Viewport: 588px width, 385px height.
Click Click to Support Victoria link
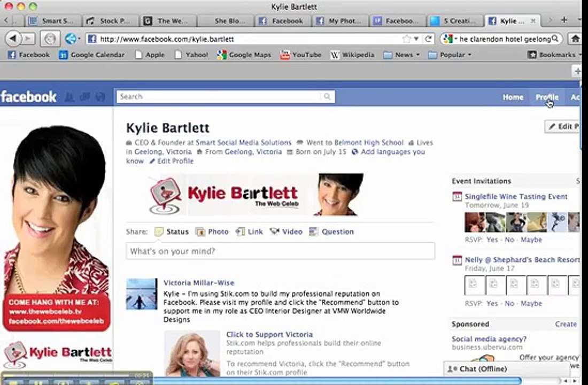point(269,334)
